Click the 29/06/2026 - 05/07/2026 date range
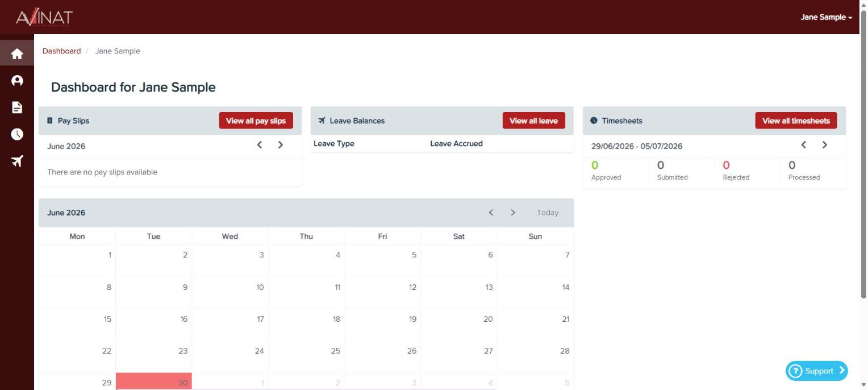Image resolution: width=868 pixels, height=390 pixels. 637,146
